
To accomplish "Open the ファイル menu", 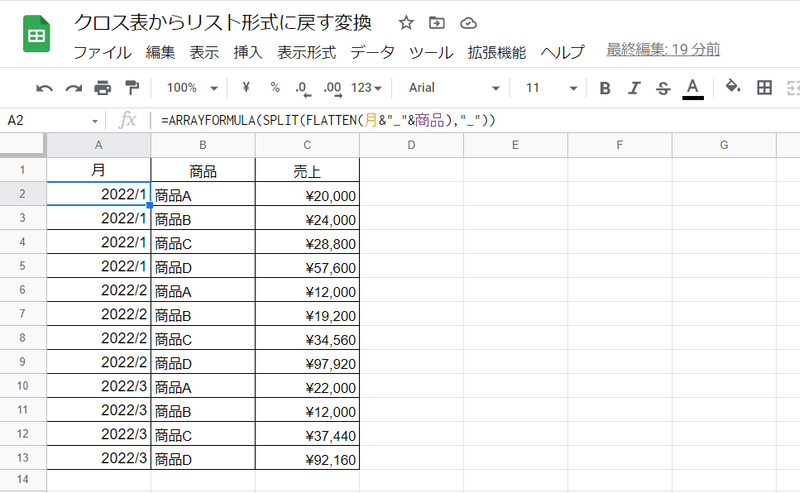I will tap(103, 52).
